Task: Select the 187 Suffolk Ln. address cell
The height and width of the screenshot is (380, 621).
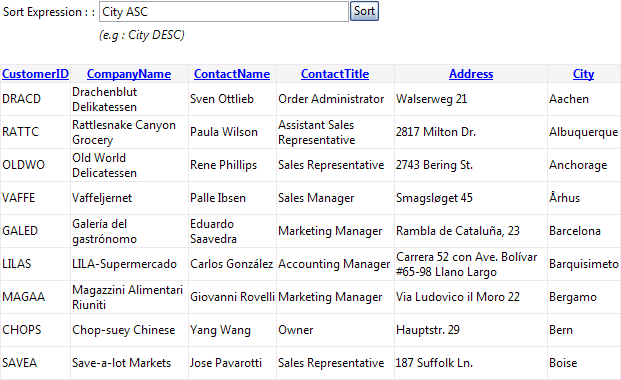Action: tap(471, 363)
